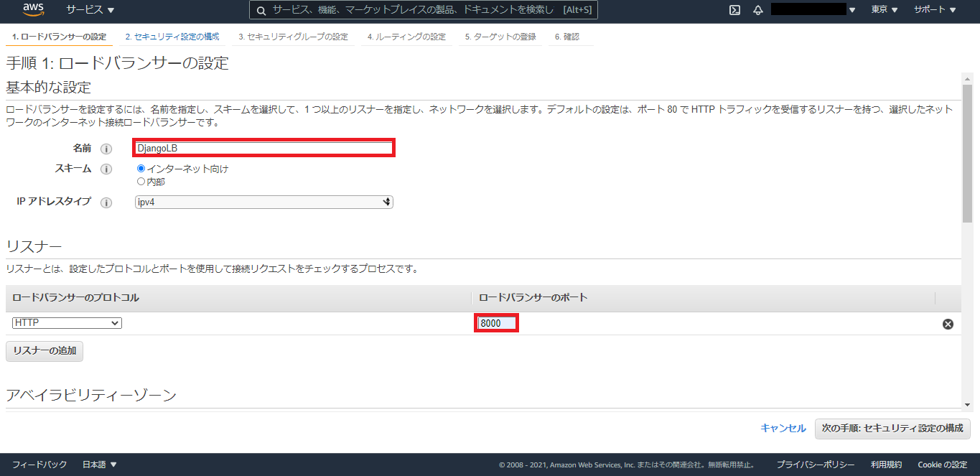Open the IP address type ipv4 dropdown
Screen dimensions: 980x476
(x=264, y=202)
